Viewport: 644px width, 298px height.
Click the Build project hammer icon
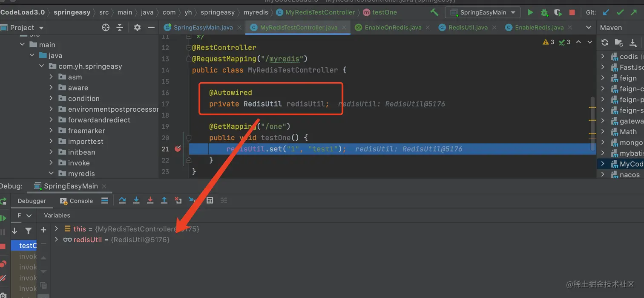[x=434, y=12]
